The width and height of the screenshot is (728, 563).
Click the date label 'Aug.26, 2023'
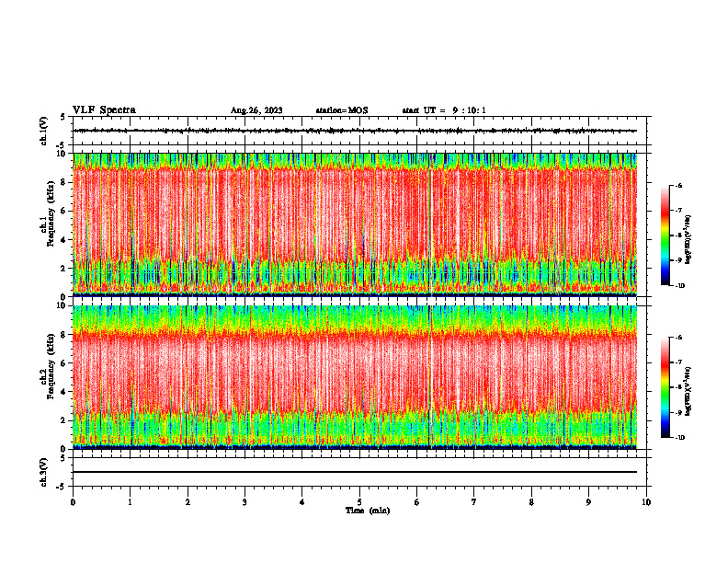point(256,110)
